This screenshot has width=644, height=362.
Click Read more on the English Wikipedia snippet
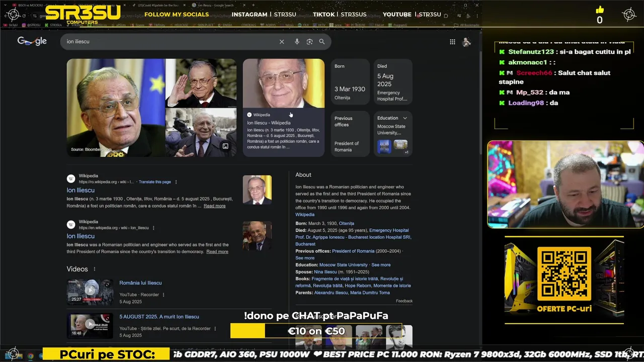pyautogui.click(x=217, y=252)
